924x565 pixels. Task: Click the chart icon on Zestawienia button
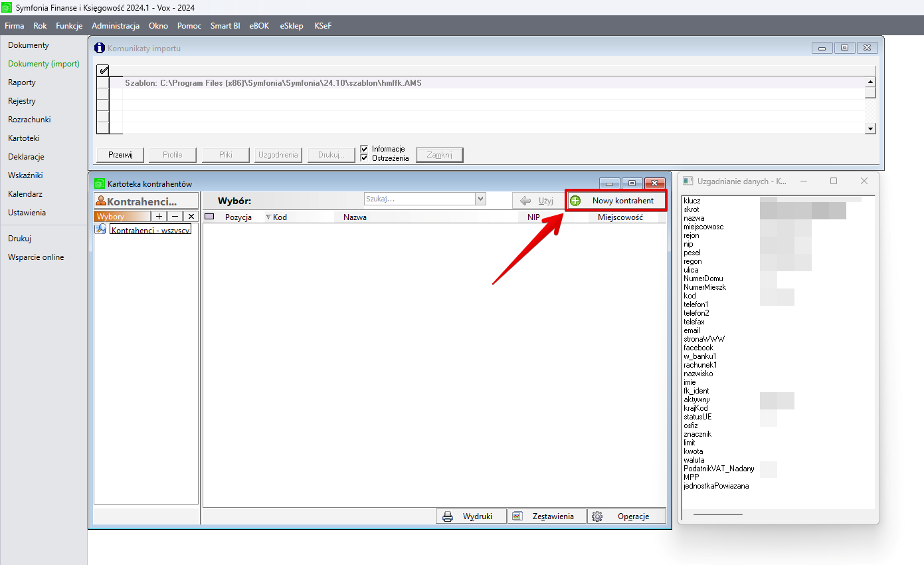517,516
